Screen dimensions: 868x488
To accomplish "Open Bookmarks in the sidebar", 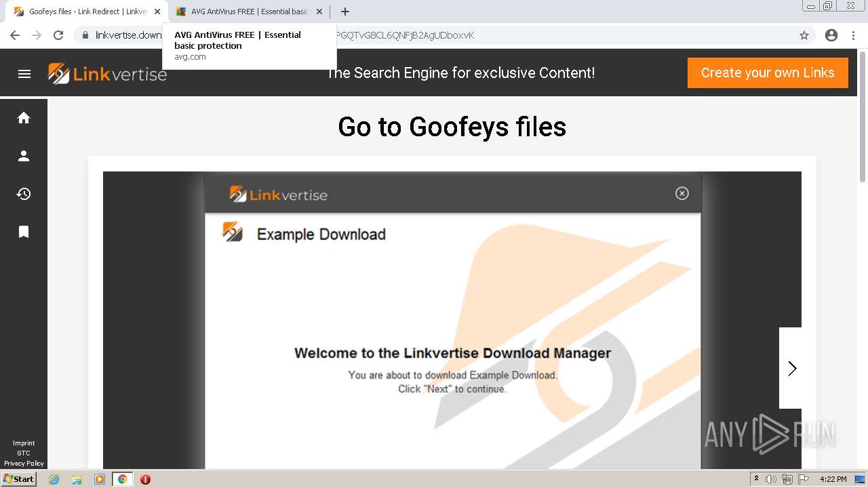I will [x=24, y=232].
